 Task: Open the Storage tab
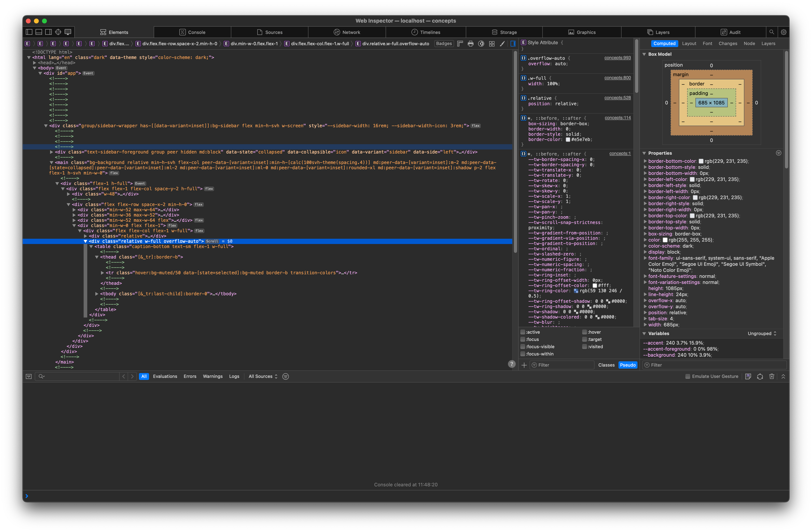tap(504, 32)
